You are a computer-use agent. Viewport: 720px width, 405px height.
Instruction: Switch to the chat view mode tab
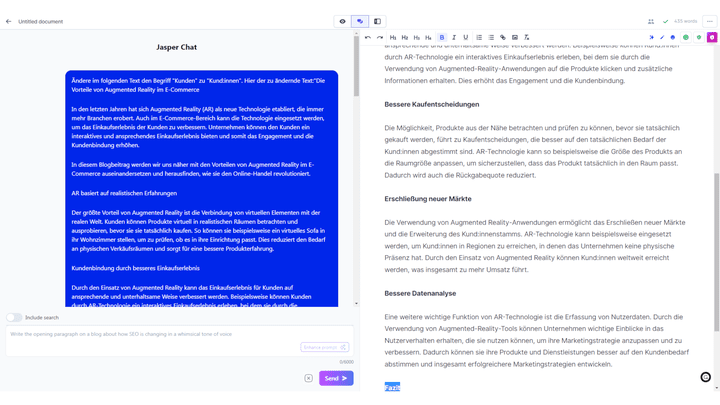360,21
